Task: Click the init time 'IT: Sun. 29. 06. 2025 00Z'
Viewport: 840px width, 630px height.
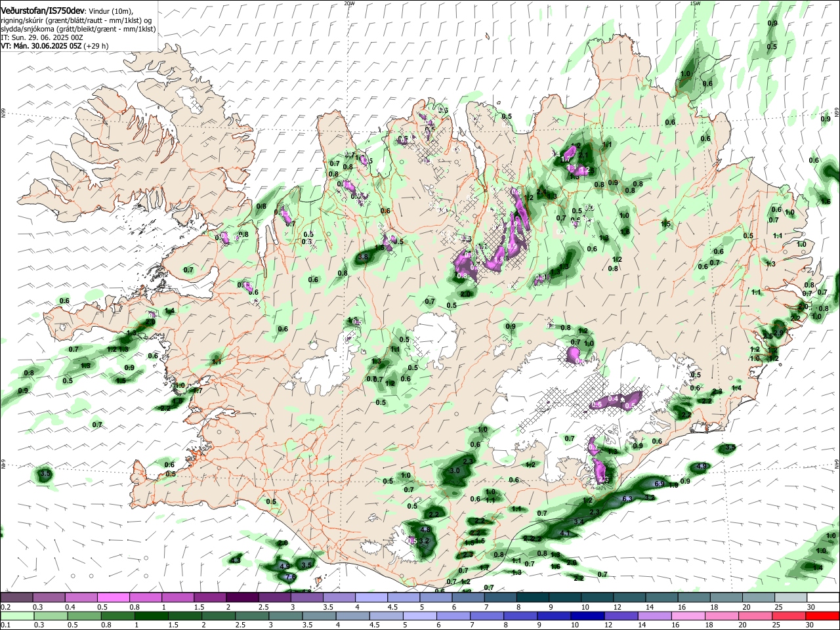Action: (x=42, y=37)
